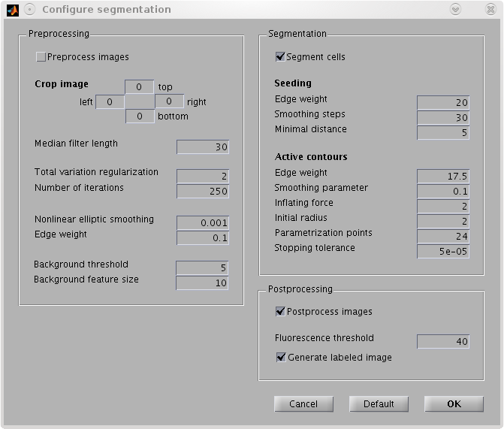Click the Median filter length field

[x=203, y=147]
